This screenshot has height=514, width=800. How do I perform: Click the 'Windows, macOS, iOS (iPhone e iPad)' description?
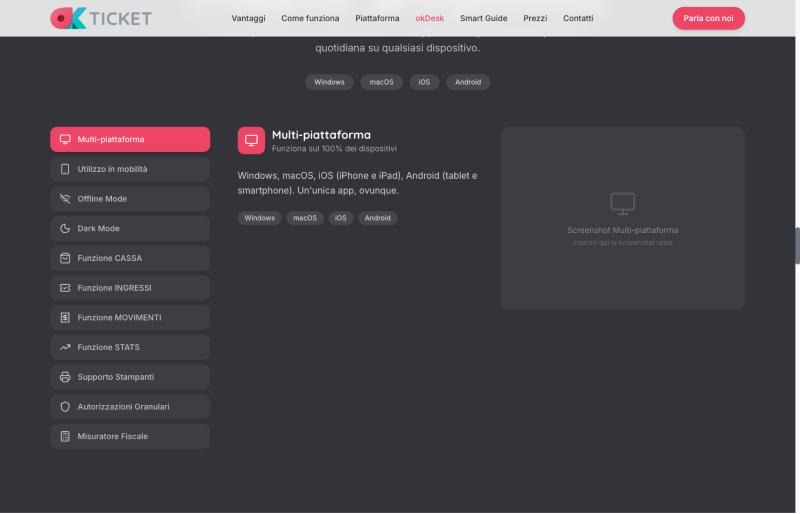(x=358, y=183)
